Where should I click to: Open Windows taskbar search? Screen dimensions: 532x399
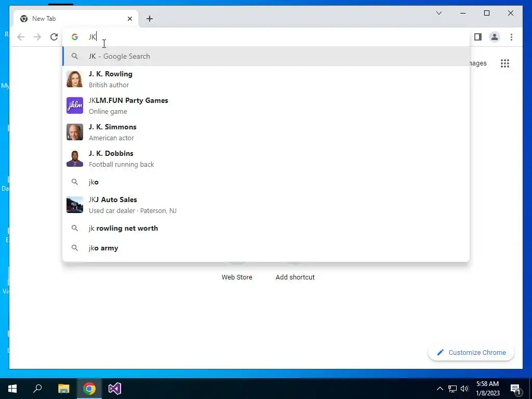(37, 389)
